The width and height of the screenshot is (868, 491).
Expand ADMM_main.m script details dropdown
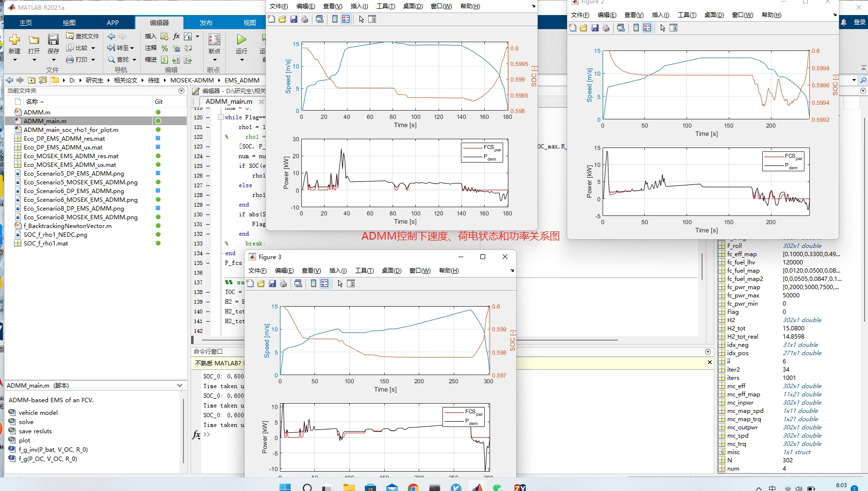tap(180, 386)
